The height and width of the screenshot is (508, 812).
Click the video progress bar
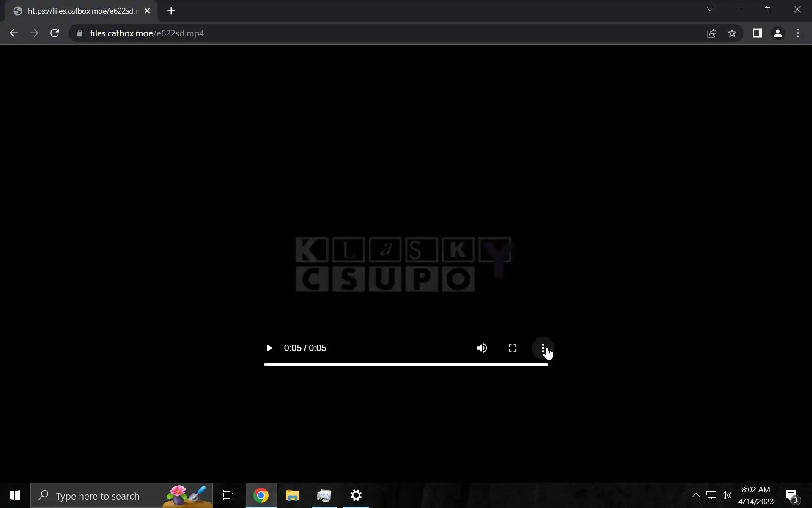click(x=406, y=364)
